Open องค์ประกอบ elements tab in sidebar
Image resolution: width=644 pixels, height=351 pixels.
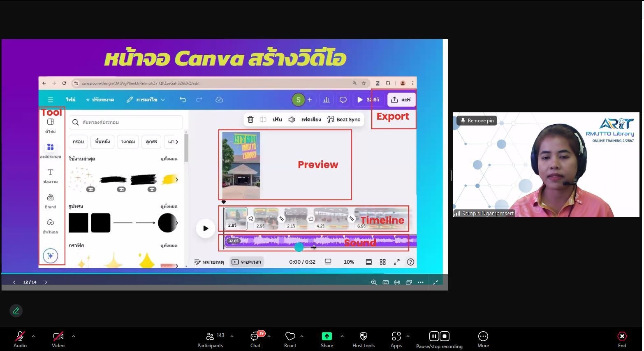click(x=50, y=151)
